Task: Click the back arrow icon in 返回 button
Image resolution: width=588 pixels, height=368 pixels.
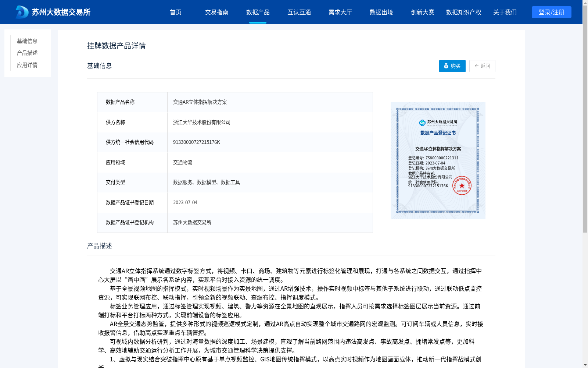Action: tap(477, 66)
